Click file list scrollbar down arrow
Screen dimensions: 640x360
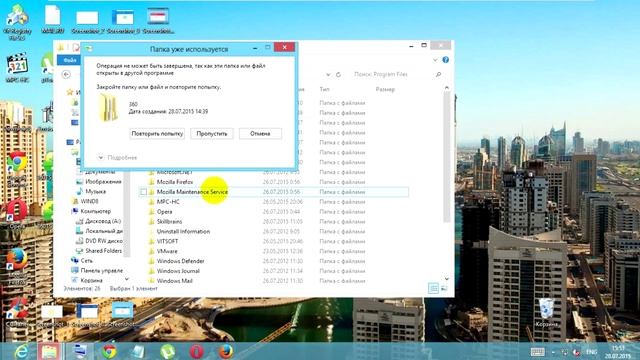pyautogui.click(x=447, y=279)
